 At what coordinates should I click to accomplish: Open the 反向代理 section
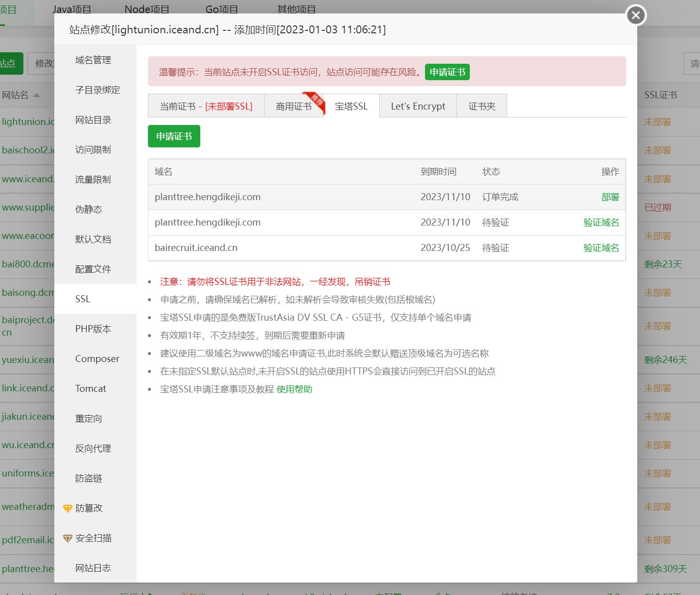pyautogui.click(x=93, y=449)
